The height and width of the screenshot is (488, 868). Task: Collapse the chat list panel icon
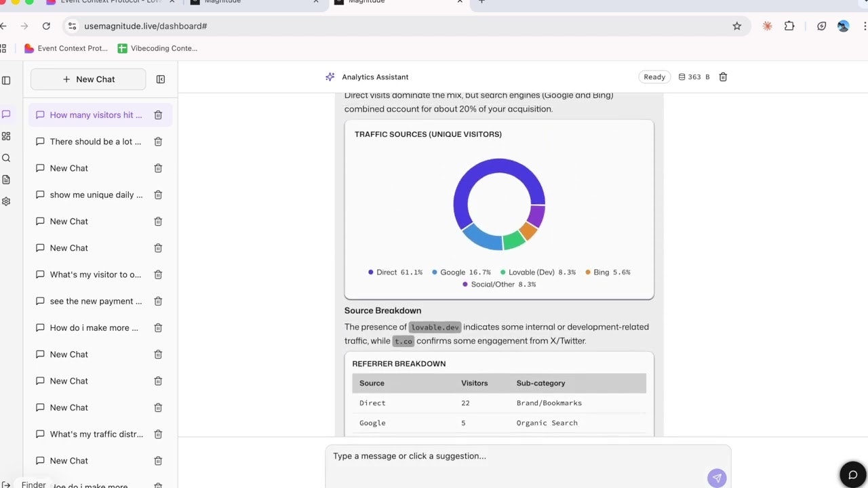tap(161, 79)
